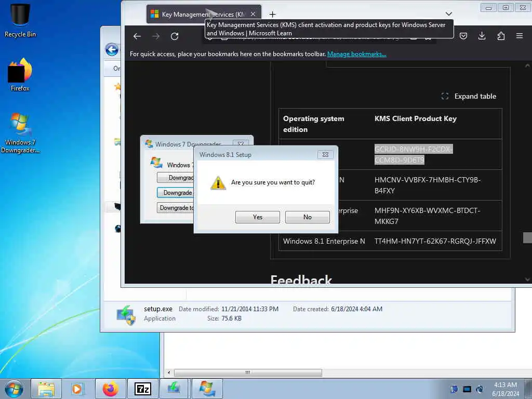Close the Windows 8.1 Setup dialog
Image resolution: width=532 pixels, height=399 pixels.
coord(325,155)
